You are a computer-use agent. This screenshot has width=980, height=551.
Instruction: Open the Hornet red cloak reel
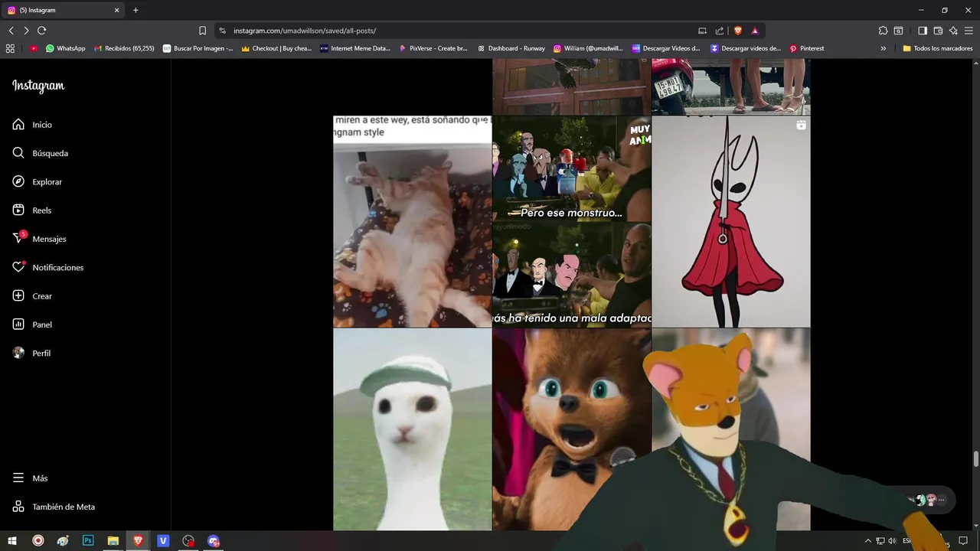tap(731, 222)
